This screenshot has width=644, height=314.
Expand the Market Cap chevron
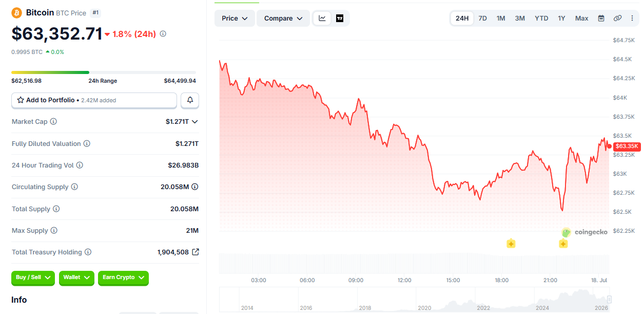194,122
